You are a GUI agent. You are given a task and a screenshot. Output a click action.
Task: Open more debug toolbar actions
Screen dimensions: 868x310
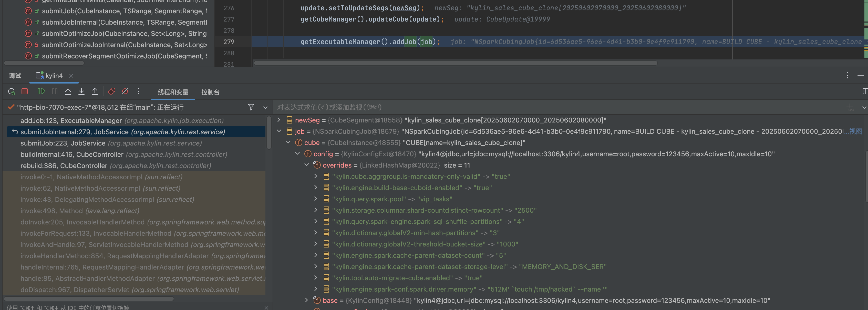coord(138,91)
